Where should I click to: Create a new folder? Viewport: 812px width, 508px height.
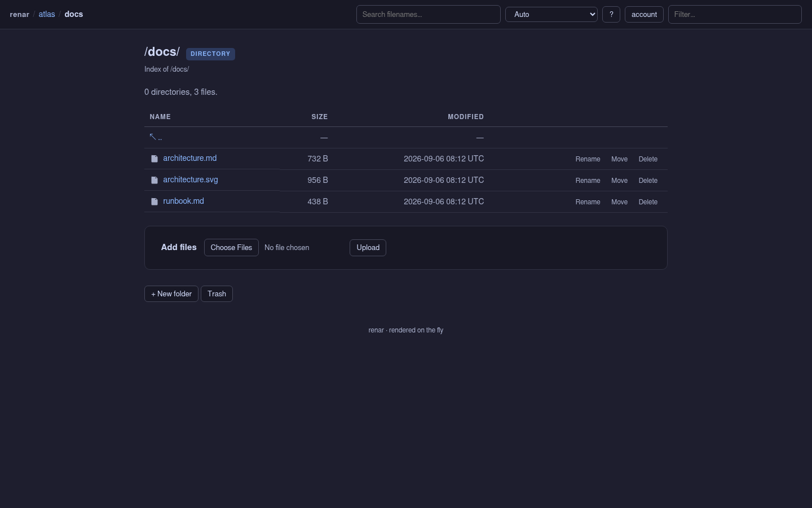[171, 294]
